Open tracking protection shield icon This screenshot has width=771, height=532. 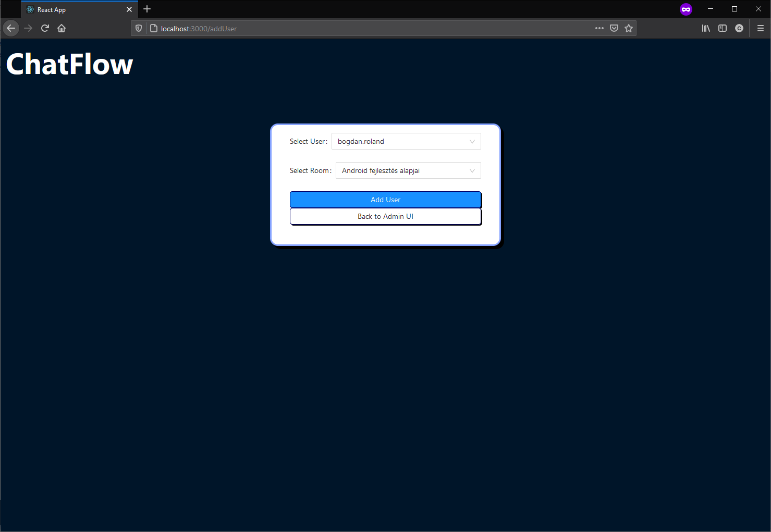(139, 28)
